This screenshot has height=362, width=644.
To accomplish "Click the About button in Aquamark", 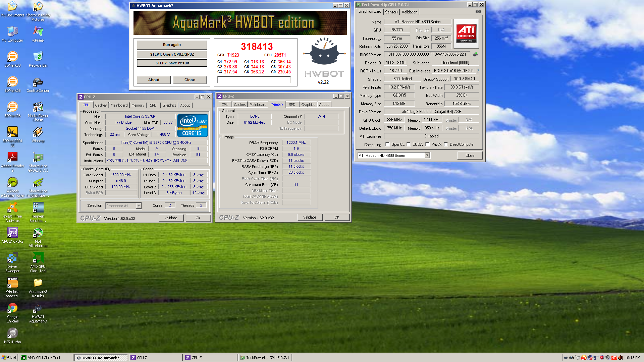I will tap(154, 80).
